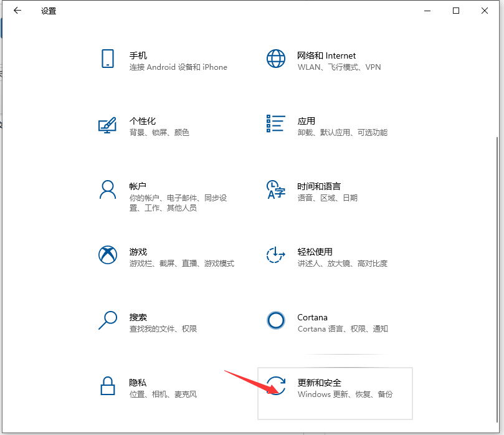Open the 更新和安全 sync arrows icon
This screenshot has width=504, height=435.
click(x=275, y=387)
